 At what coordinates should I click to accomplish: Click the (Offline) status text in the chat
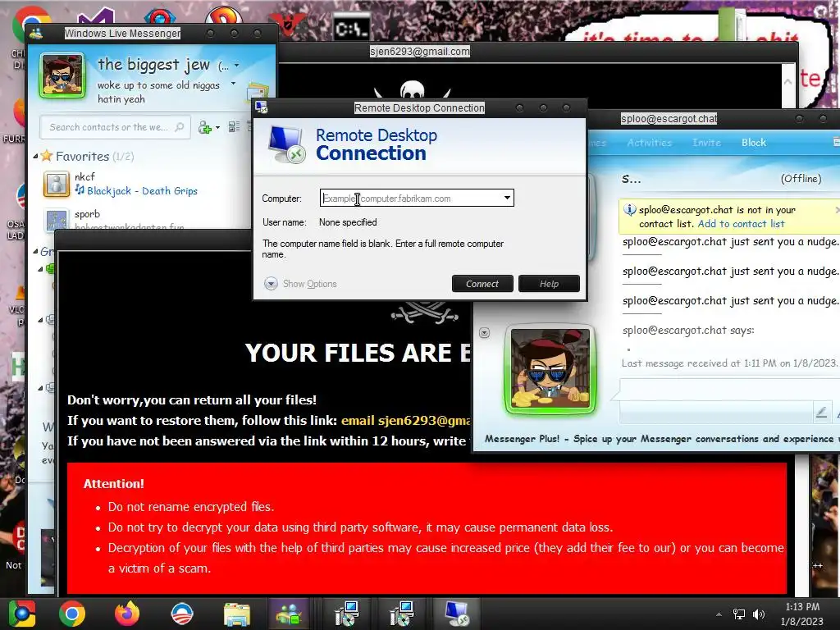(801, 178)
